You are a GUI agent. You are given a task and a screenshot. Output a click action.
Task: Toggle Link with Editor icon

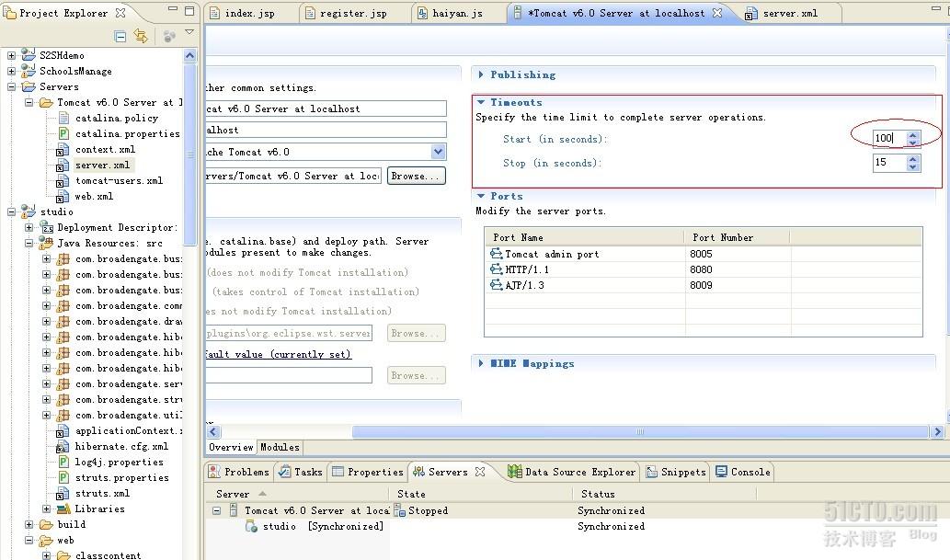[x=141, y=37]
